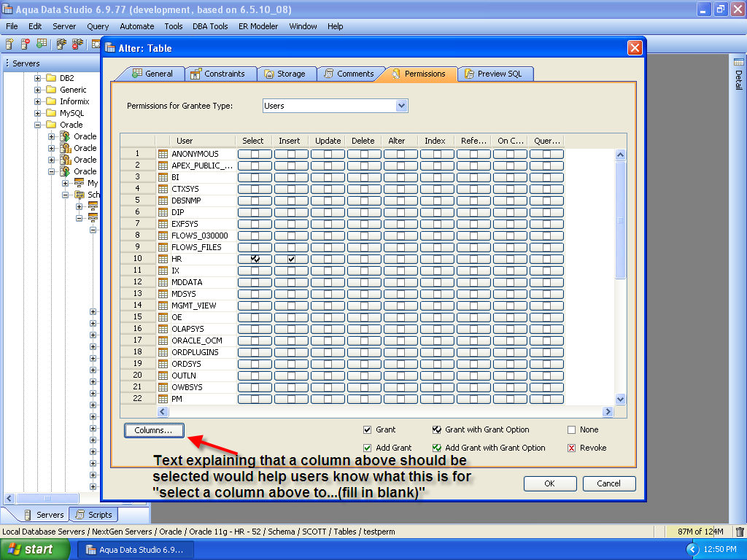Check the Delete permission for BI

[x=364, y=177]
